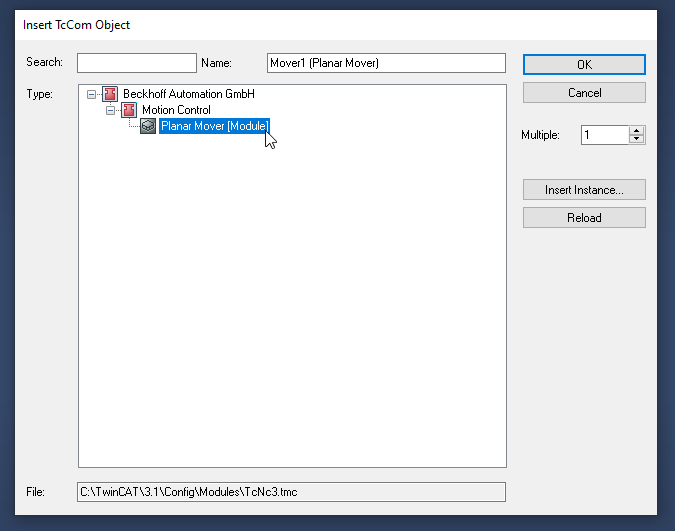Image resolution: width=675 pixels, height=531 pixels.
Task: Click the Type label
Action: [x=40, y=94]
